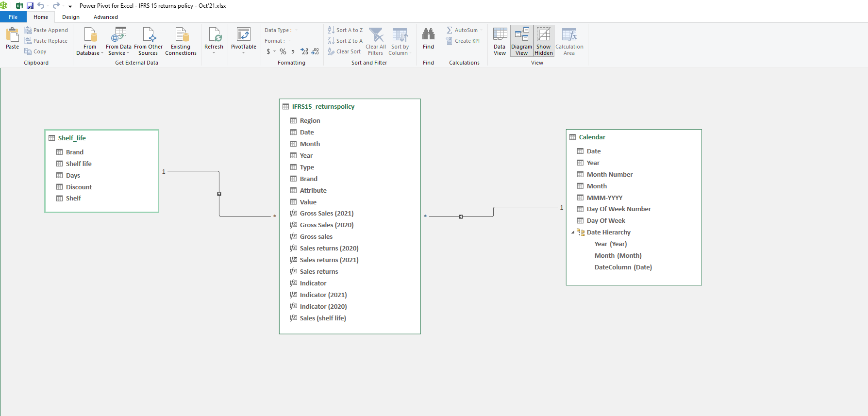Click Create KPI

463,41
